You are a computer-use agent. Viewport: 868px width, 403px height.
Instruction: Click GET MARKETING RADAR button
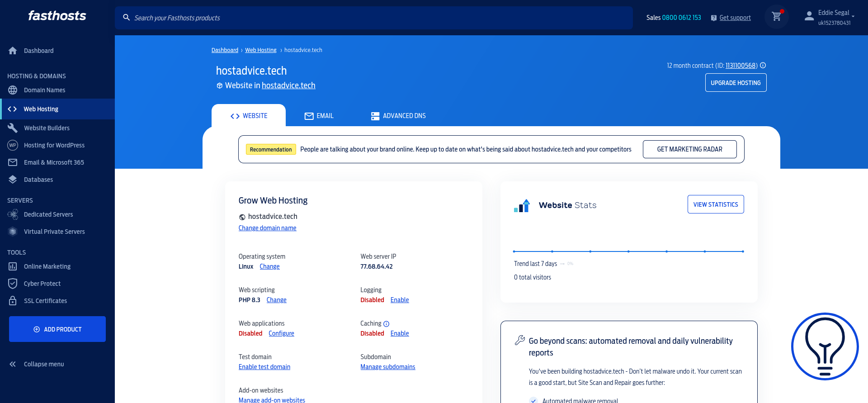click(x=689, y=149)
